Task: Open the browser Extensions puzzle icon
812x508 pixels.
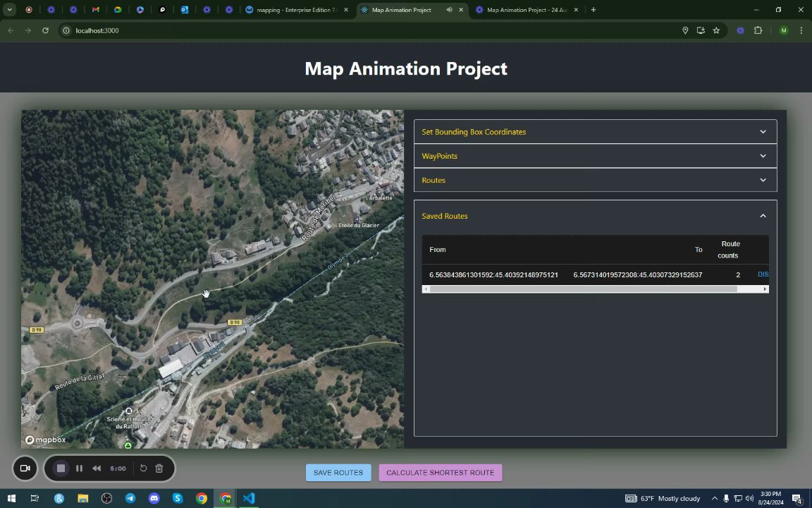Action: [x=758, y=30]
